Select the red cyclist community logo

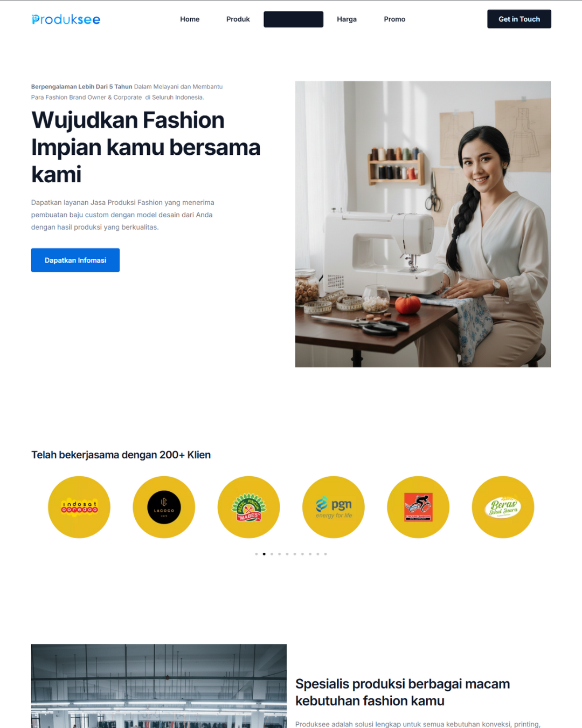[418, 507]
